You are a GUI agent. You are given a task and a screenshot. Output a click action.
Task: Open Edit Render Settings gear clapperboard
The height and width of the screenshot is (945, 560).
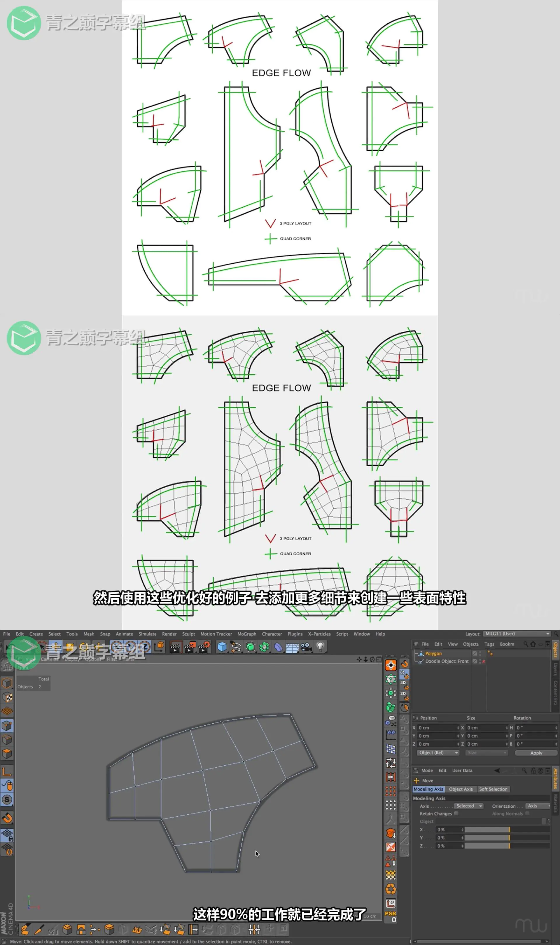click(x=204, y=647)
